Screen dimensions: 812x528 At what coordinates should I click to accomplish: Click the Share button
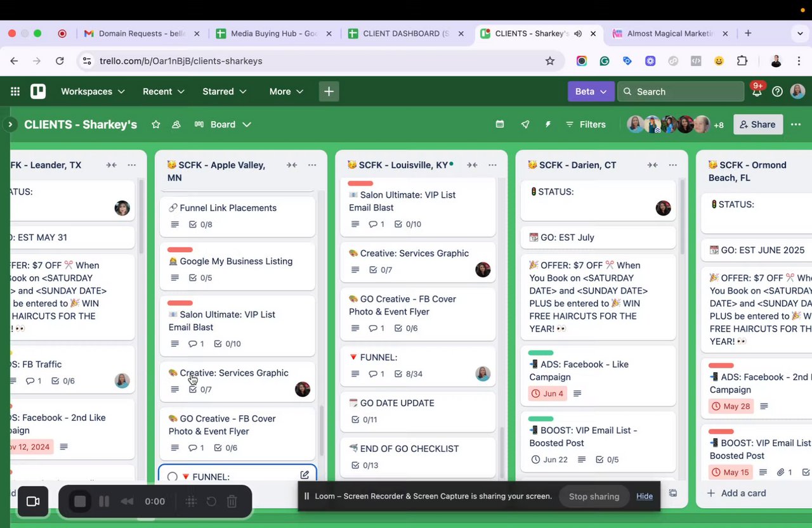758,124
